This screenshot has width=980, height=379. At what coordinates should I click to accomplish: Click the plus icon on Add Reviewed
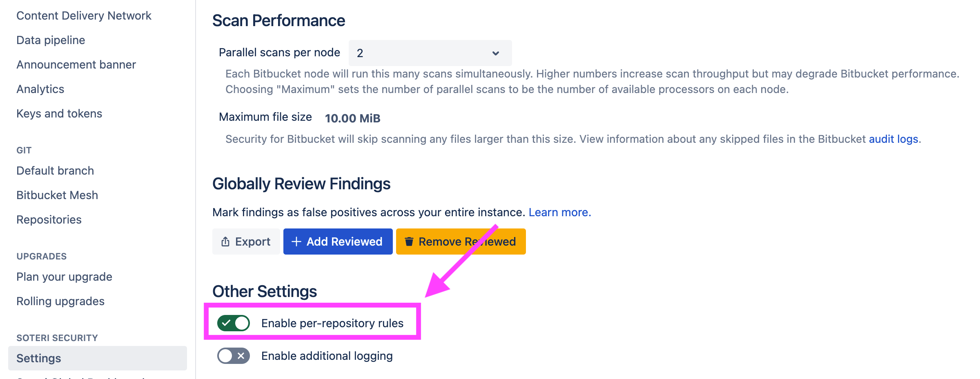click(296, 241)
